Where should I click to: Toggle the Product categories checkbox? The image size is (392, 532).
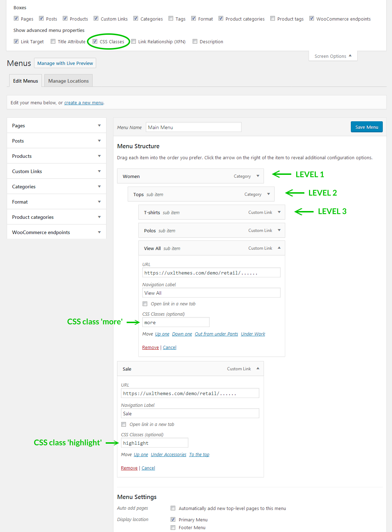click(x=221, y=18)
